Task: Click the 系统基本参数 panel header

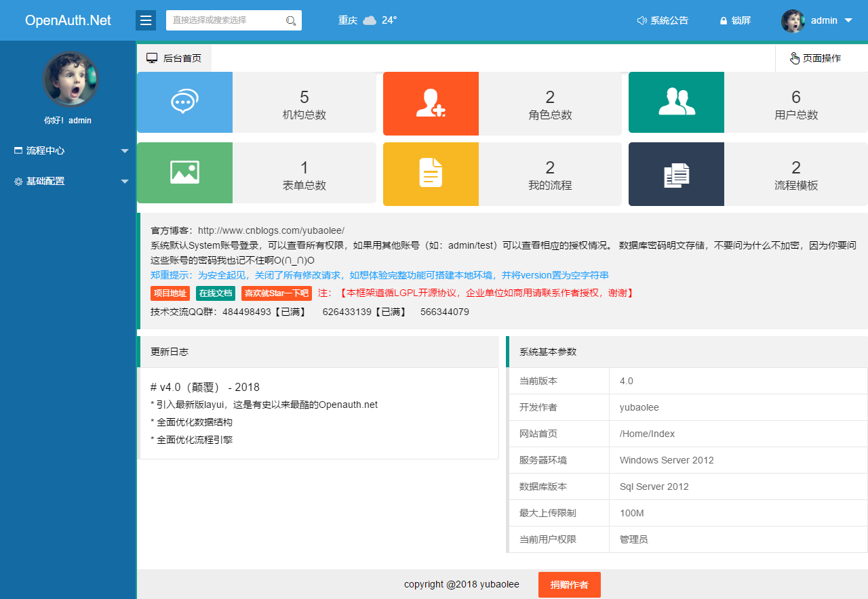Action: click(687, 352)
